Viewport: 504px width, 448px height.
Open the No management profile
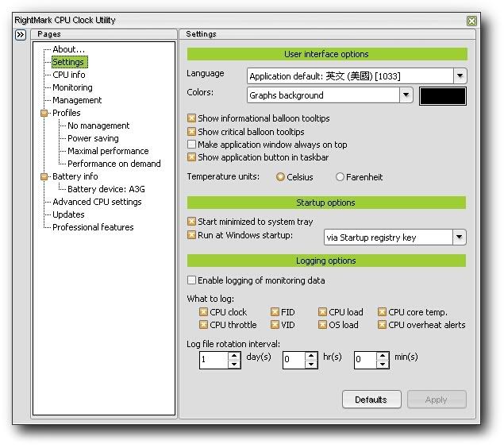(98, 126)
